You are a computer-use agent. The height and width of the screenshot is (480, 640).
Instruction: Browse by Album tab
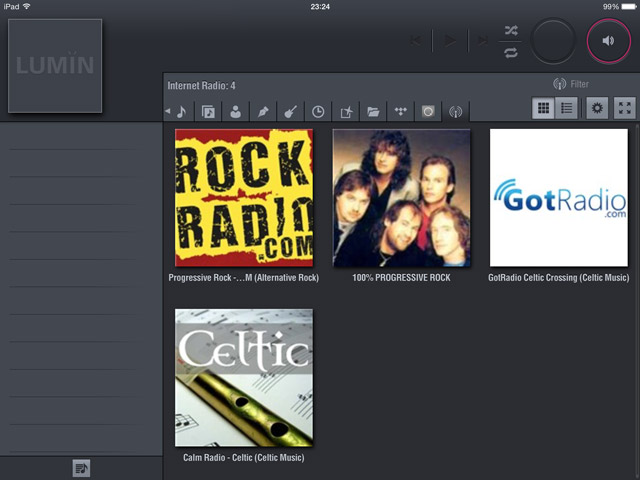(x=208, y=111)
